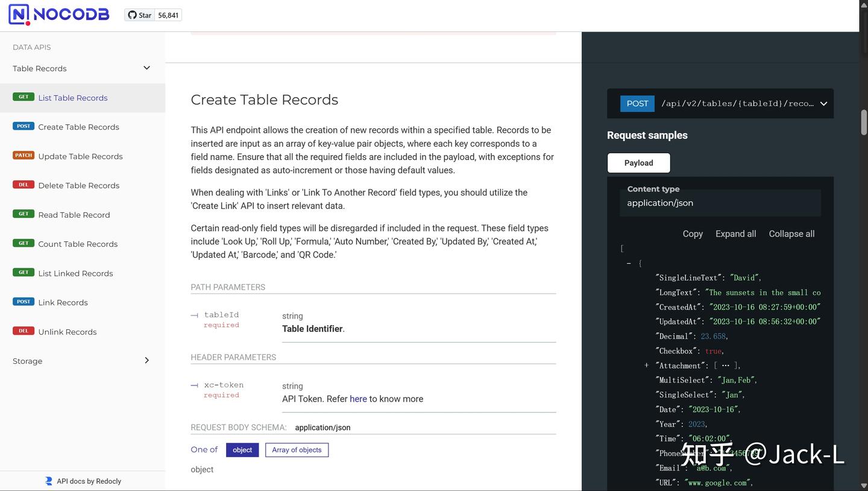Click the 'here' API token link

tap(358, 399)
